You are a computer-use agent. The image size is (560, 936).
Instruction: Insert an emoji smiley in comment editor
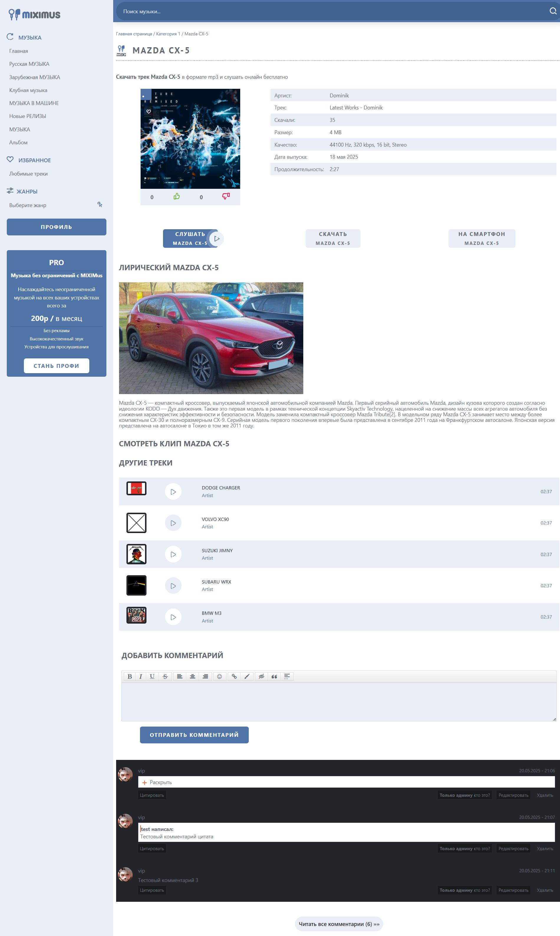pyautogui.click(x=219, y=676)
